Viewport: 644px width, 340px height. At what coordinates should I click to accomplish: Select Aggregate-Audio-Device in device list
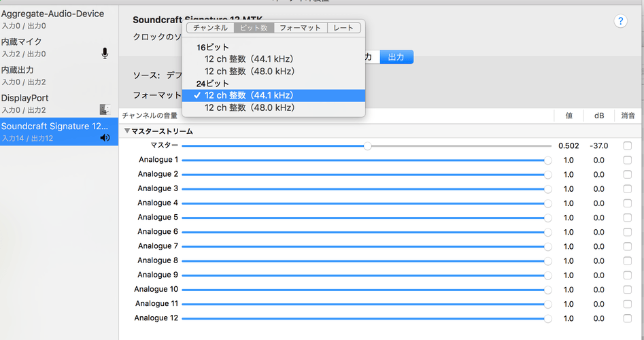click(x=59, y=19)
